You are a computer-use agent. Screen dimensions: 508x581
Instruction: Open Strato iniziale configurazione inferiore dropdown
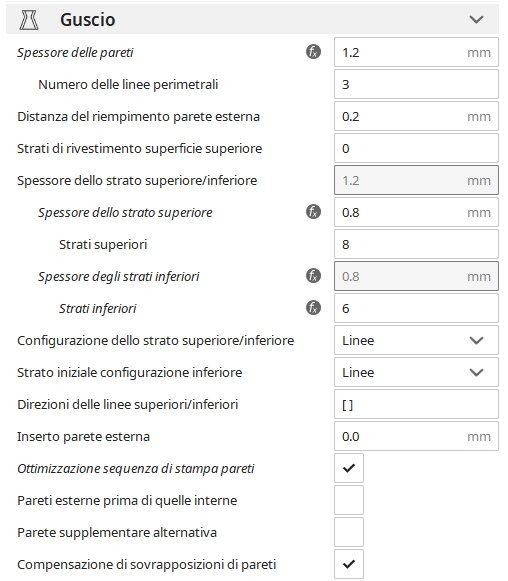[416, 372]
